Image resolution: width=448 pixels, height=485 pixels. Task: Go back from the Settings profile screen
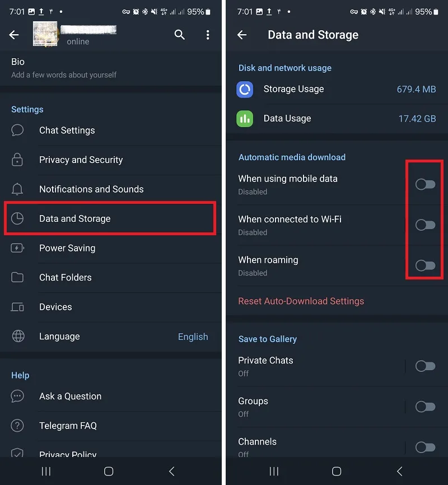pyautogui.click(x=14, y=35)
